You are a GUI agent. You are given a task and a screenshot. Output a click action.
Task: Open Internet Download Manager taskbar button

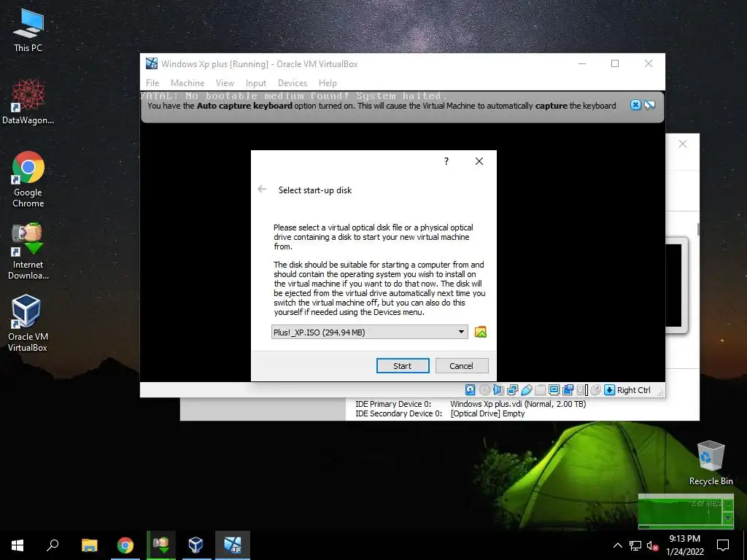(161, 545)
